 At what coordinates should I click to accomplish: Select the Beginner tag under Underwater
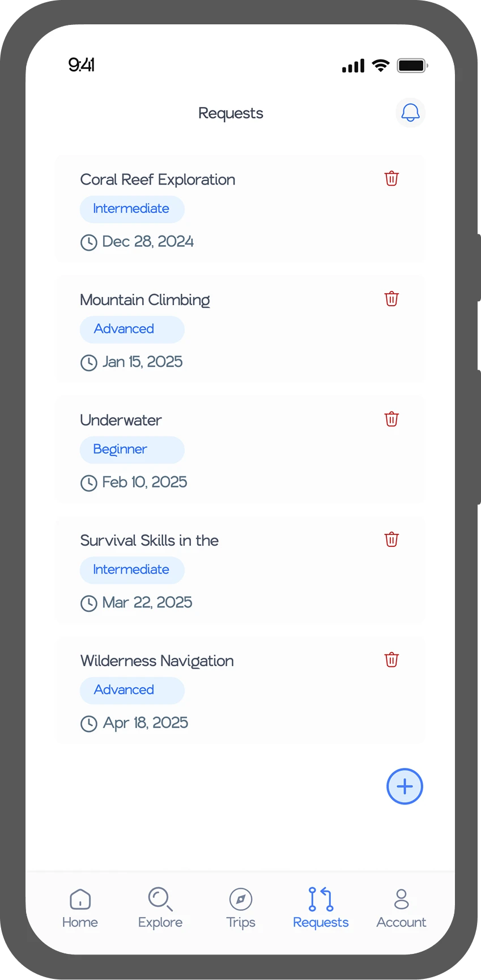(x=132, y=450)
